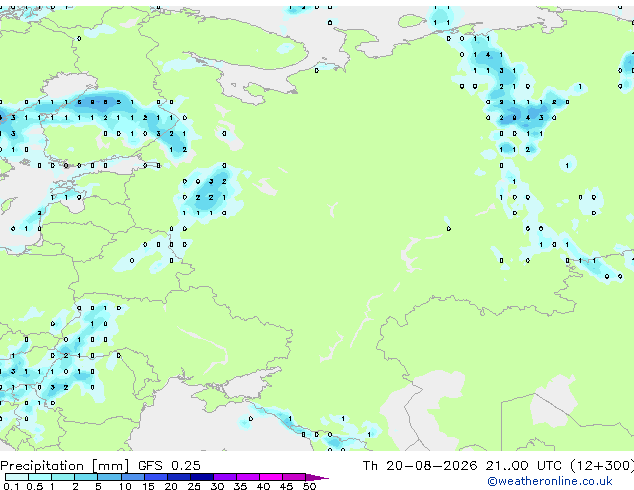Click the 'Precipitation [mm]' title text
This screenshot has width=634, height=490.
(x=65, y=466)
